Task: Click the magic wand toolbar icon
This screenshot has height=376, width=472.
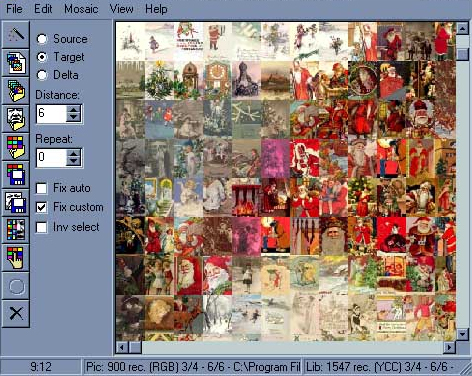Action: (x=16, y=35)
